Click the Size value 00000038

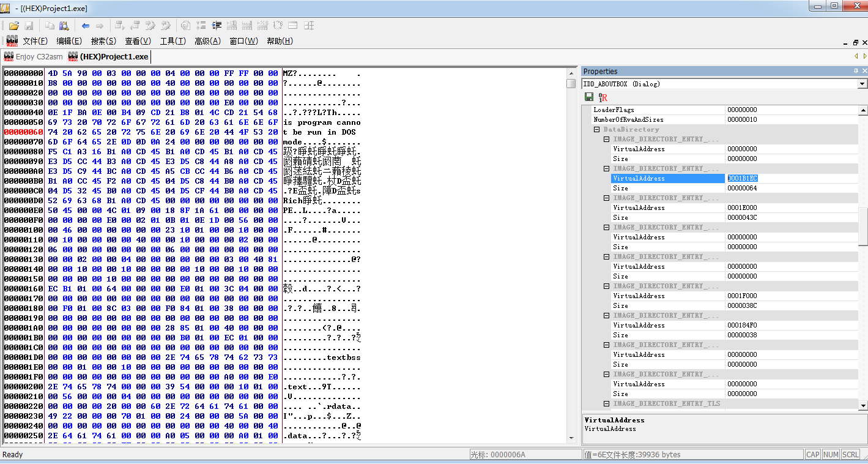pyautogui.click(x=742, y=335)
